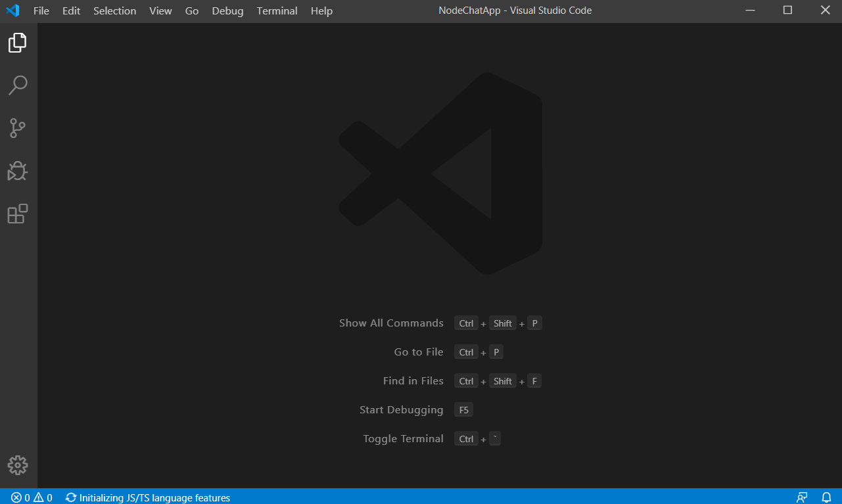Open the Manage gear menu

pyautogui.click(x=18, y=465)
